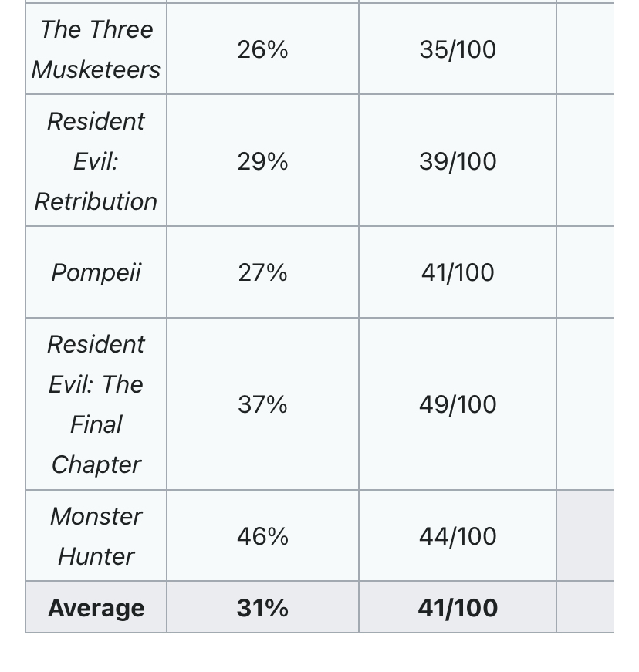This screenshot has width=639, height=672.
Task: Select the Pompeii film title
Action: point(96,272)
